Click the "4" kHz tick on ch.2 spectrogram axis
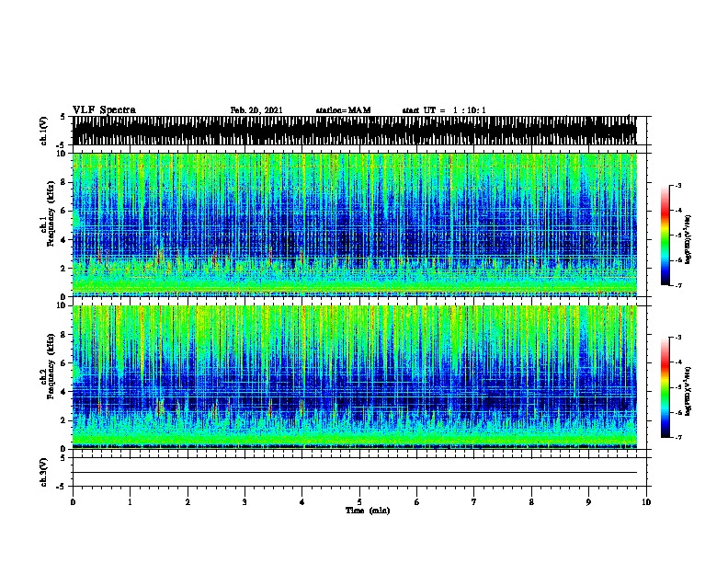Screen dimensions: 728x563 click(x=64, y=392)
